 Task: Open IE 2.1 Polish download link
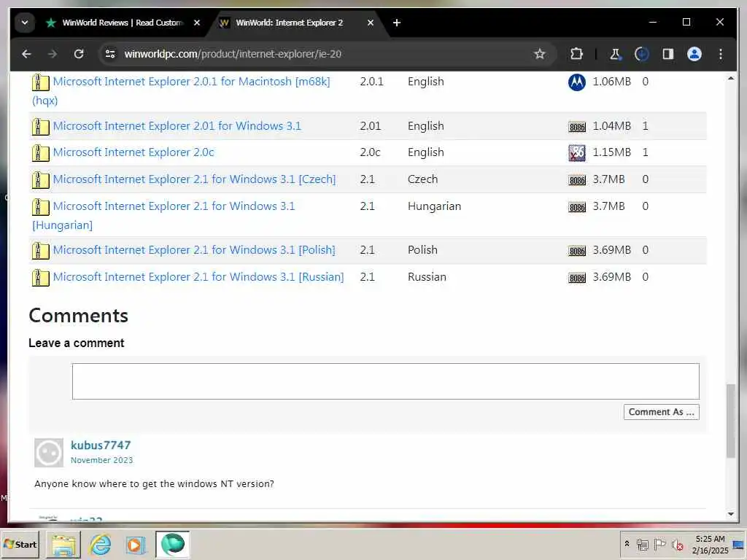(194, 250)
